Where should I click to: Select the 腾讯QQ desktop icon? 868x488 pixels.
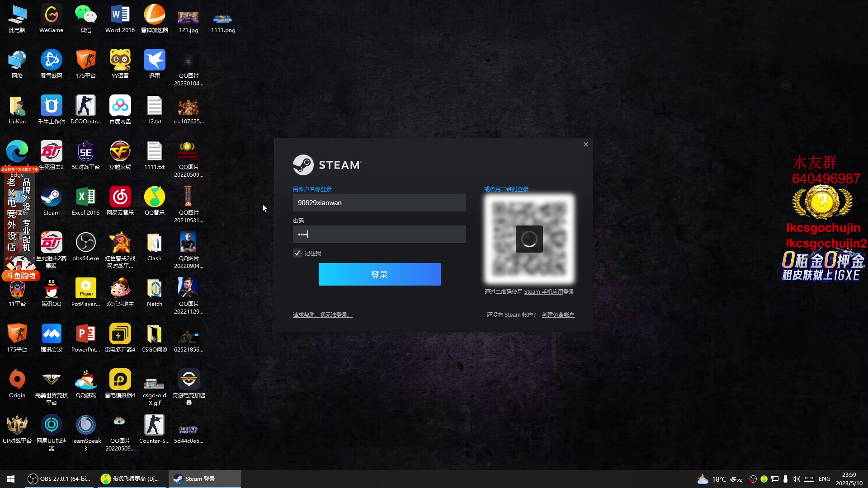point(51,293)
